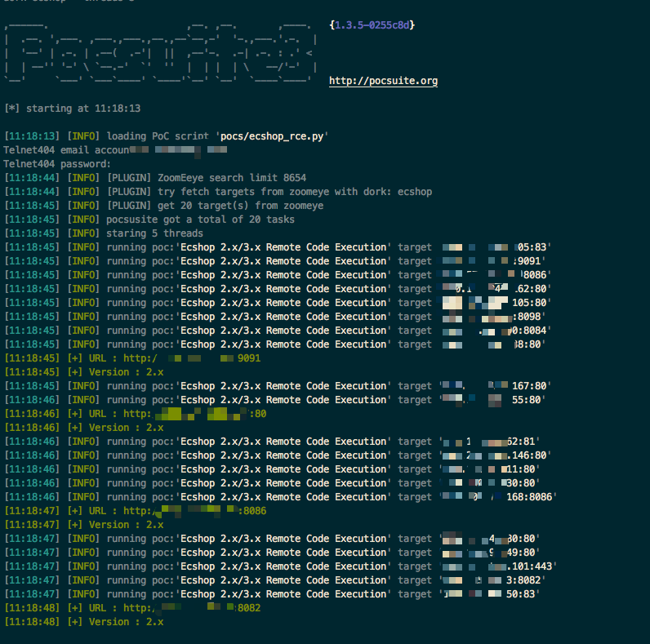Click the 'Telnet404 password:' prompt
Screen dimensions: 650x644
(x=57, y=164)
